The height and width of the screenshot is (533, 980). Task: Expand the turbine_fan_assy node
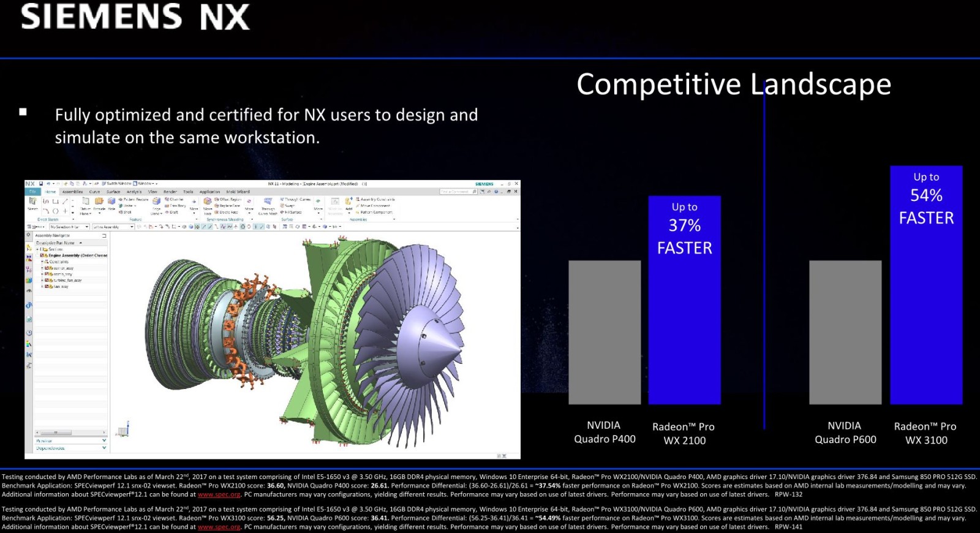(x=42, y=281)
